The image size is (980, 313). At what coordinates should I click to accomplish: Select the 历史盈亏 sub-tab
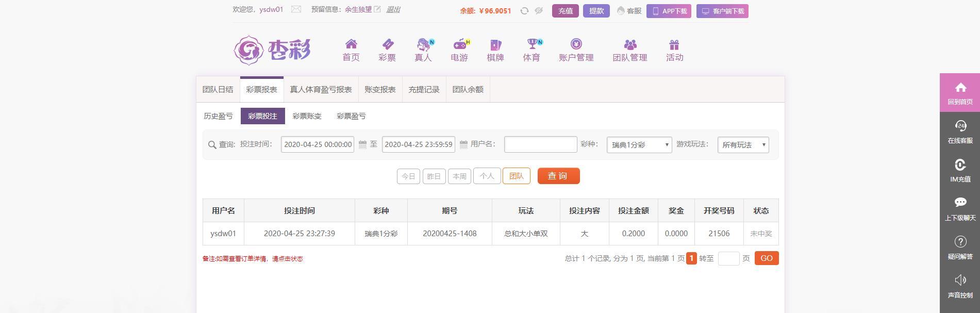coord(218,116)
